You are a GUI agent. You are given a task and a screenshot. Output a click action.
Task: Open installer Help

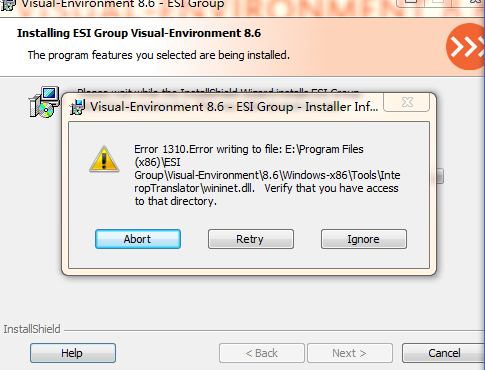(x=73, y=353)
